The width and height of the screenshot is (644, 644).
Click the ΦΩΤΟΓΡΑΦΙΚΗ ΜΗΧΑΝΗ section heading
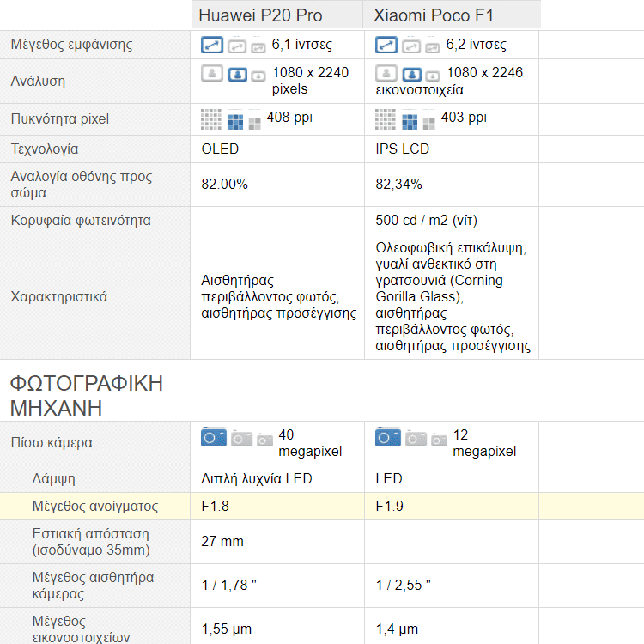click(x=86, y=396)
